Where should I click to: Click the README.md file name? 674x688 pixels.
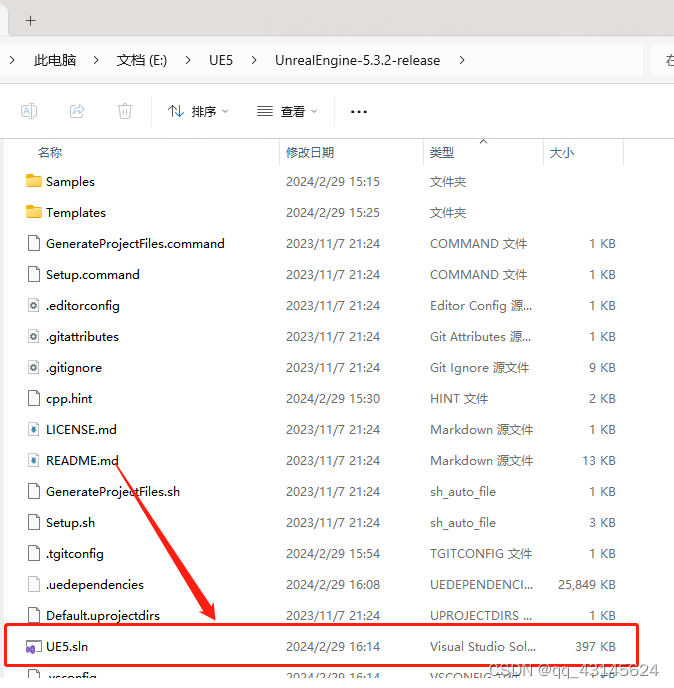point(82,461)
